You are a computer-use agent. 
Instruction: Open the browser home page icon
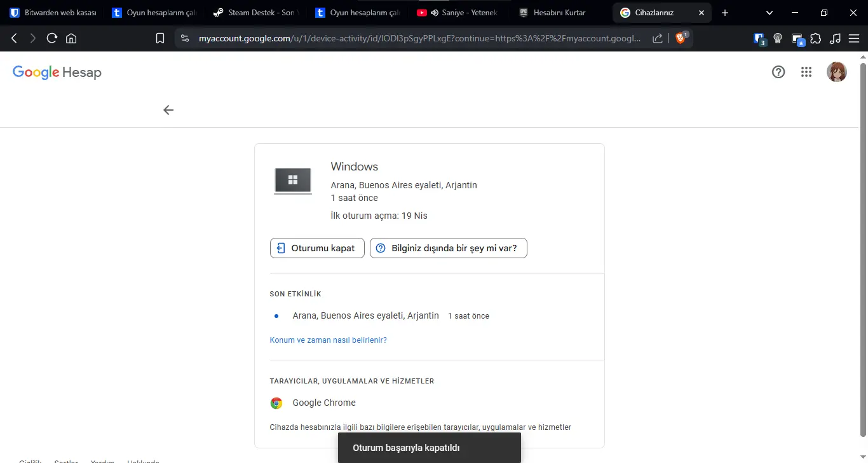coord(71,38)
